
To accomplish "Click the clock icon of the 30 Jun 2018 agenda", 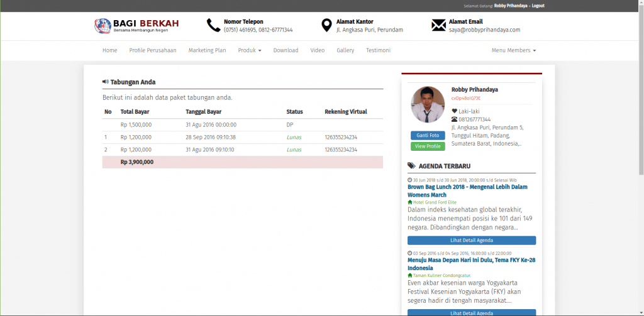I will [x=409, y=180].
